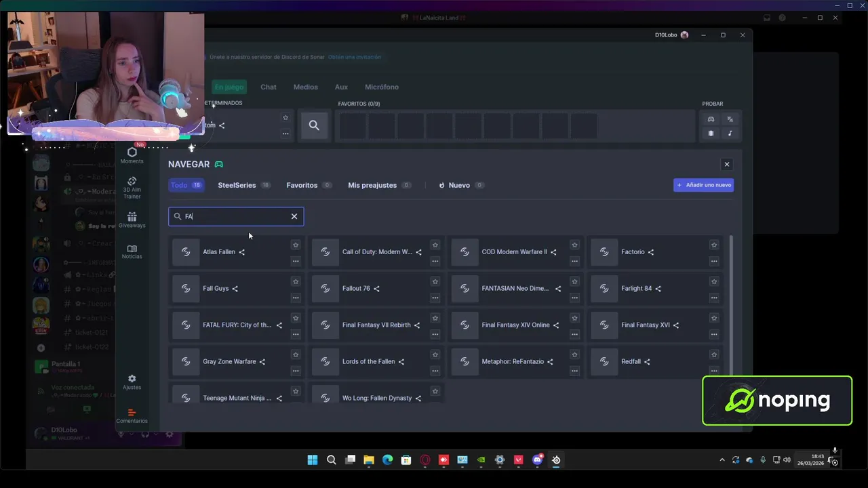This screenshot has height=488, width=868.
Task: Favorite the Atlas Fallen preset star
Action: tap(296, 245)
